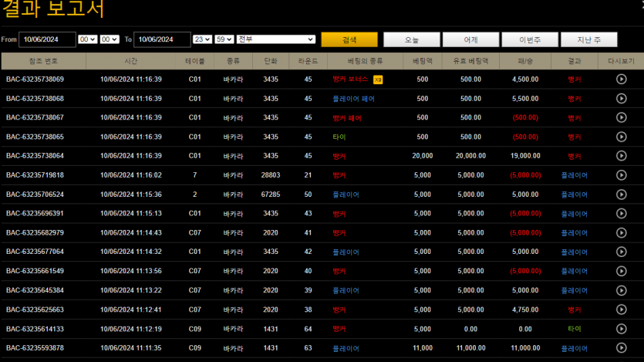
Task: Click the 뱅커 보너스 bet type
Action: tap(350, 80)
